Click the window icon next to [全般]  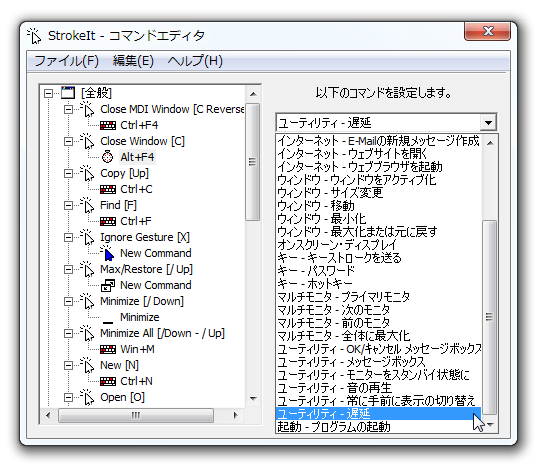tap(68, 92)
